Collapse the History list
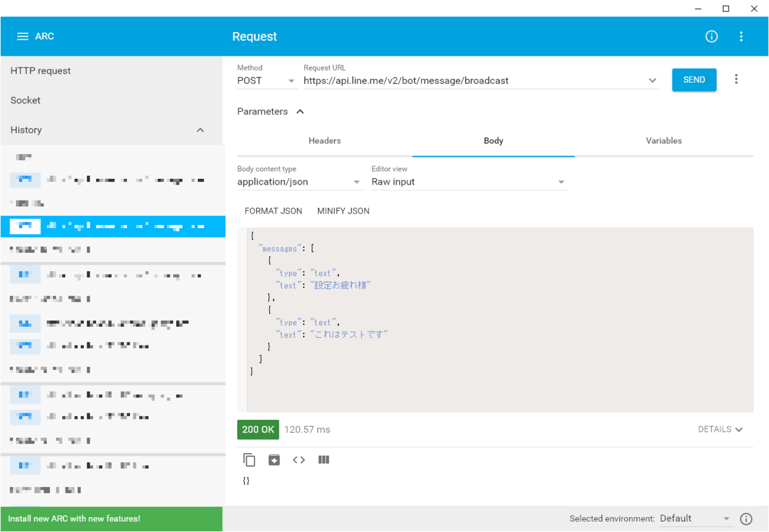769x532 pixels. tap(200, 130)
